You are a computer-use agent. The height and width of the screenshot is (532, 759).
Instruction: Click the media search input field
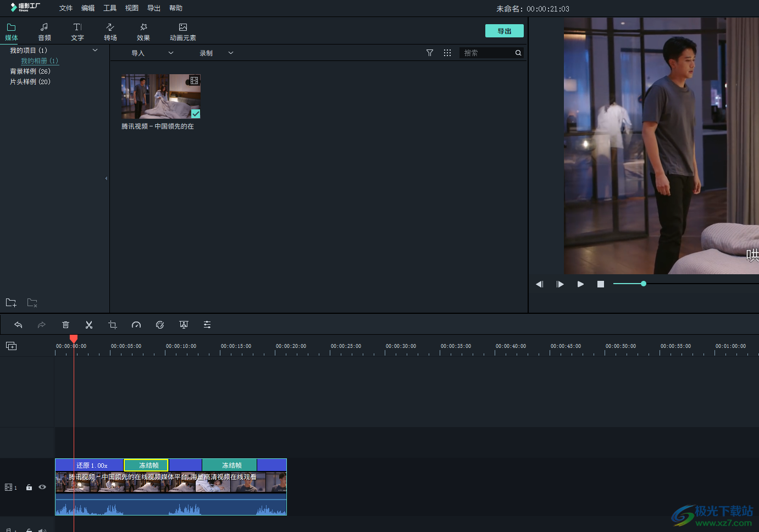click(487, 53)
